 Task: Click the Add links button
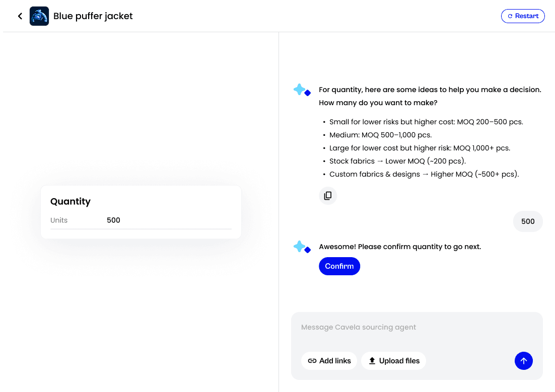(329, 361)
